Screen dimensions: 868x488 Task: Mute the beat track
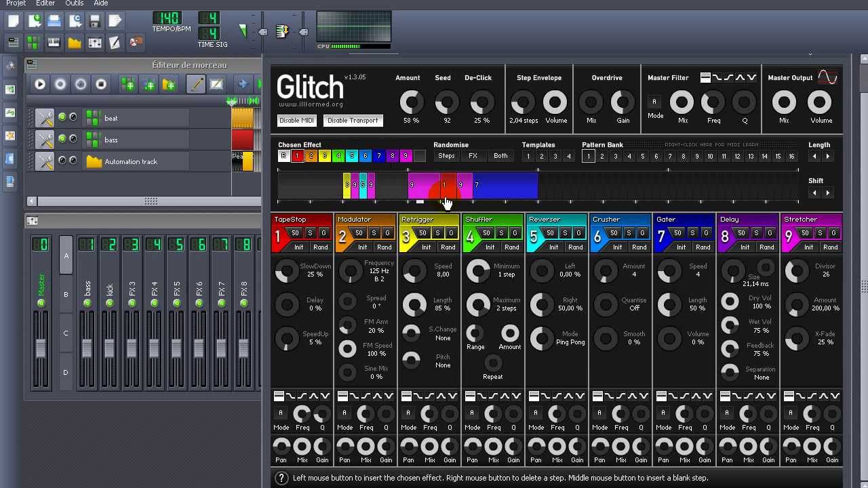(x=62, y=117)
